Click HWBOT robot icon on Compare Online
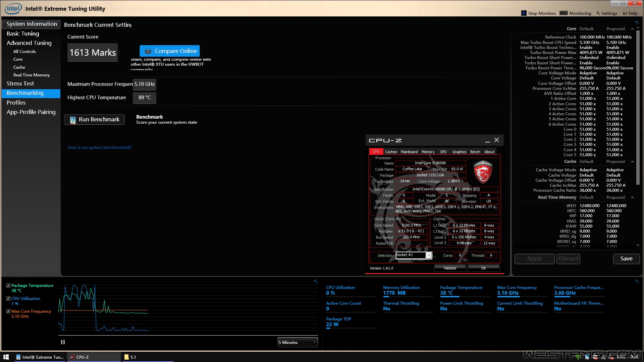This screenshot has height=362, width=644. [x=148, y=51]
